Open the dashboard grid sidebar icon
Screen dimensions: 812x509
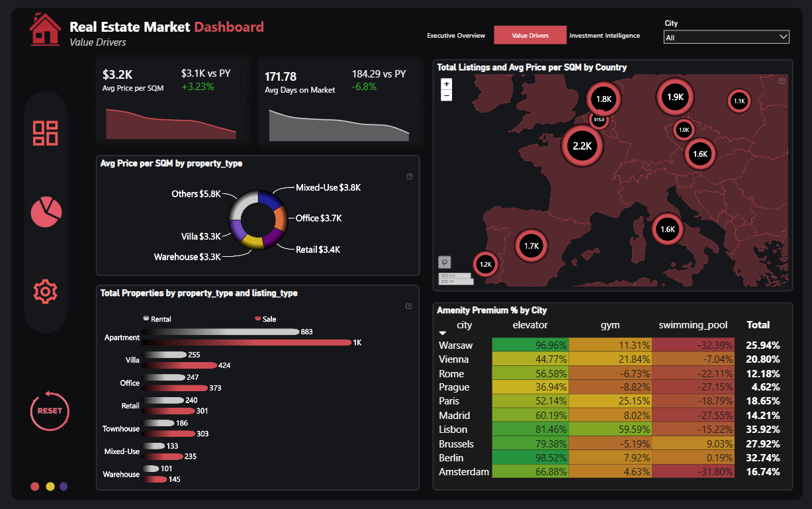coord(46,133)
